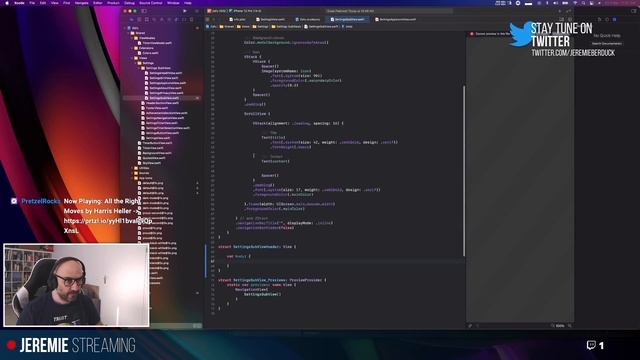Collapse the Extensions folder disclosure triangle

(x=132, y=48)
